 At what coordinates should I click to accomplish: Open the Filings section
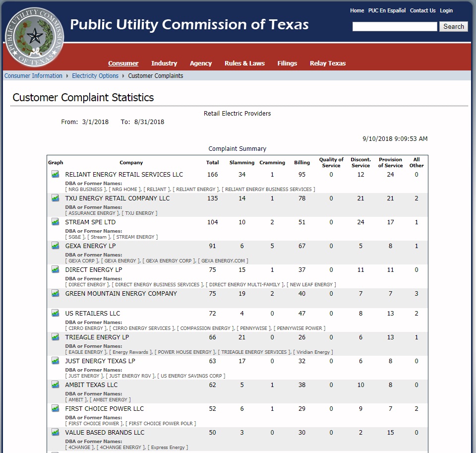(x=287, y=63)
